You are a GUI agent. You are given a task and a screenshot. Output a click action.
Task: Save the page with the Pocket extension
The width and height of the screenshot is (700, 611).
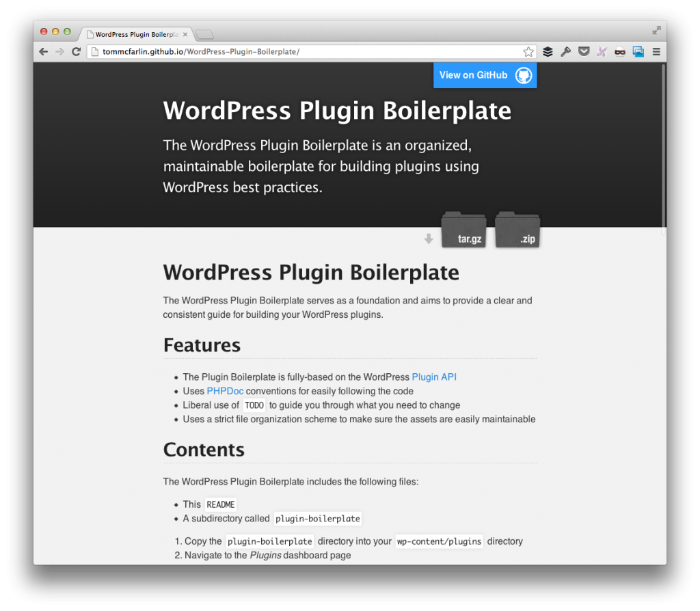584,52
